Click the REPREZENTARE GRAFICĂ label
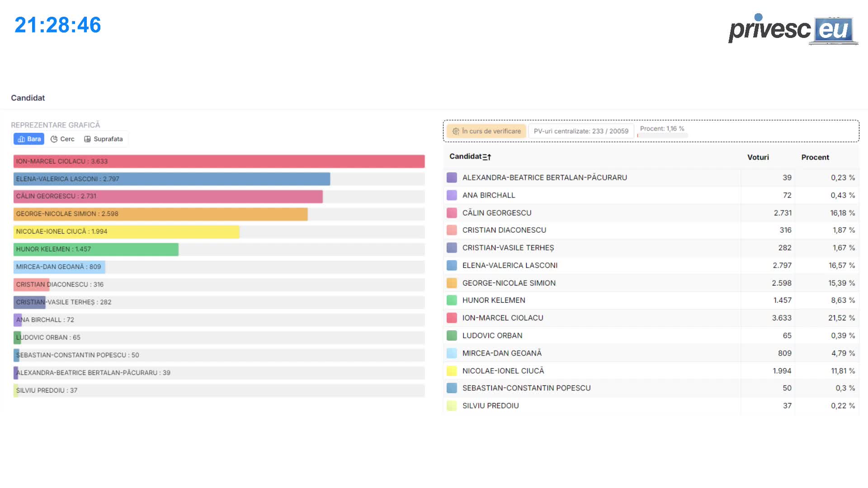Image resolution: width=868 pixels, height=488 pixels. pyautogui.click(x=56, y=125)
